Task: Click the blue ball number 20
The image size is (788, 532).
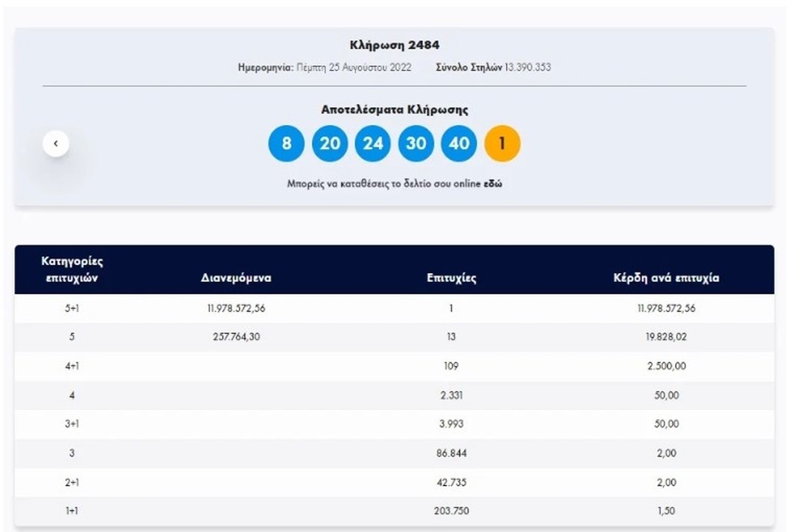Action: coord(330,143)
